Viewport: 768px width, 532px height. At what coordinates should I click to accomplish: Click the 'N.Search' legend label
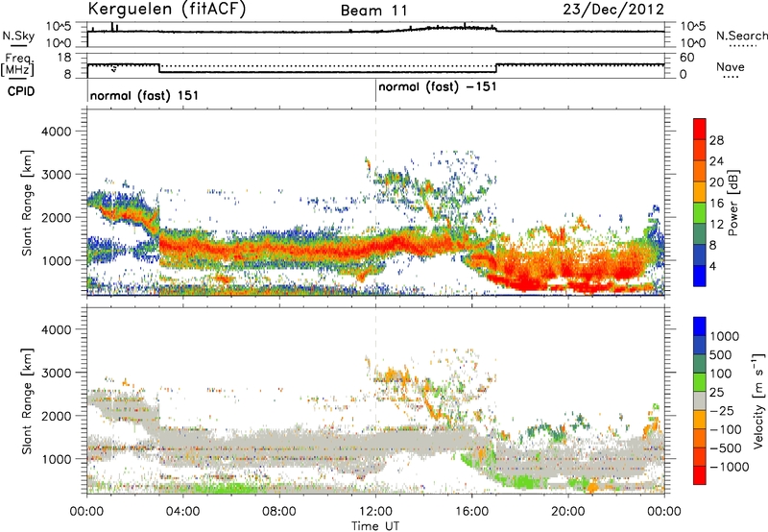click(741, 36)
